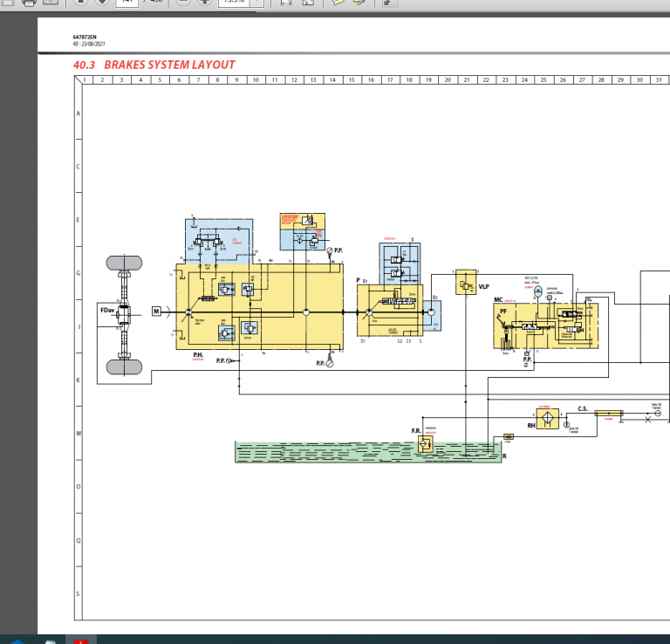670x644 pixels.
Task: Open the red PDF reader taskbar icon
Action: pos(81,640)
